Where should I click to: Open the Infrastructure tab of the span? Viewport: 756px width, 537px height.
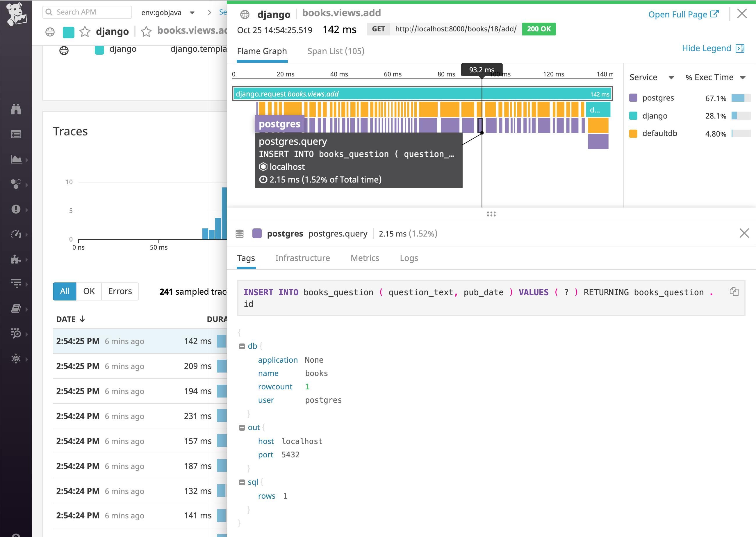tap(303, 258)
